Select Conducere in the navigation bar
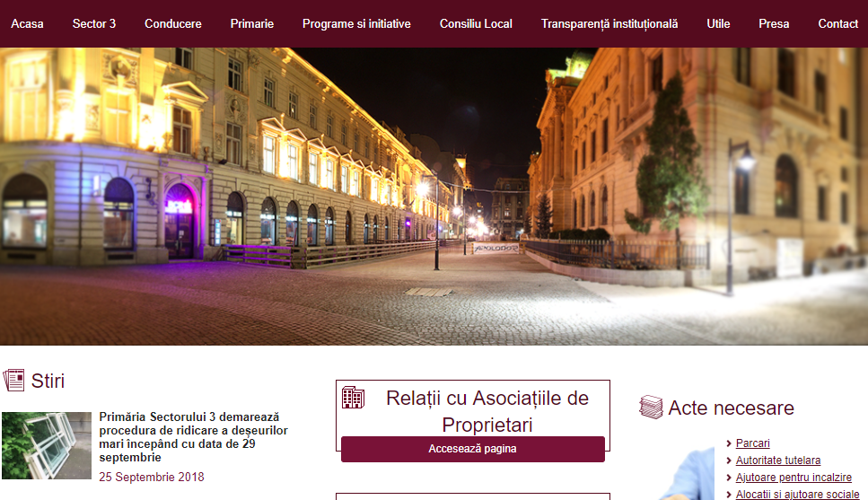 coord(172,23)
